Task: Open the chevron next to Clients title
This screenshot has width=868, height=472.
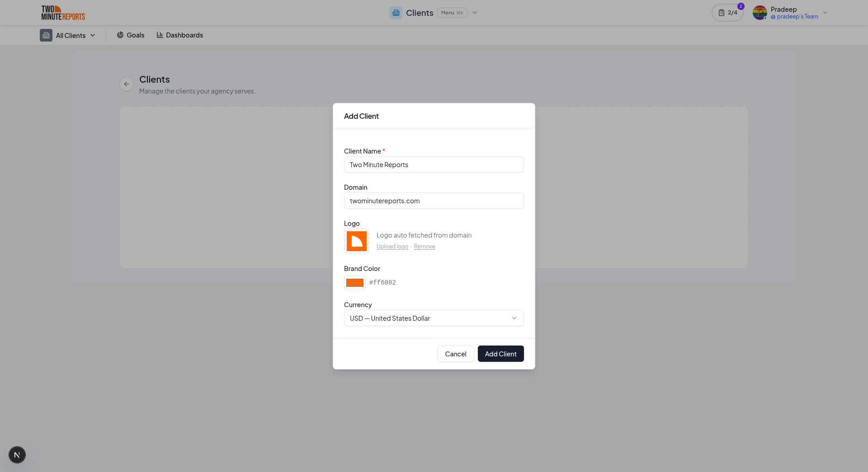Action: click(x=474, y=13)
